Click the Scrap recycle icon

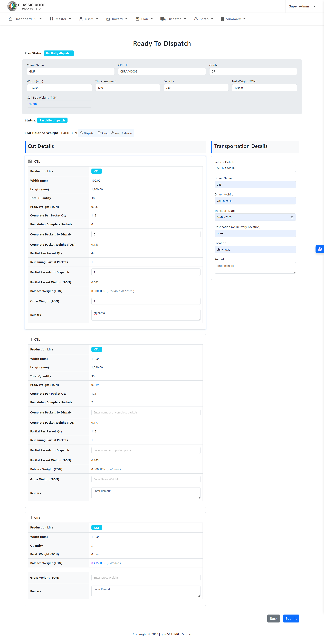196,19
